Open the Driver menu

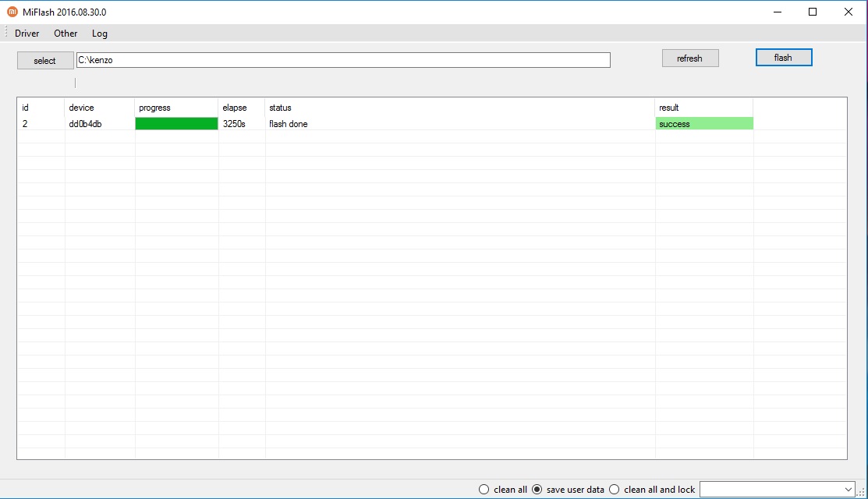pyautogui.click(x=27, y=34)
